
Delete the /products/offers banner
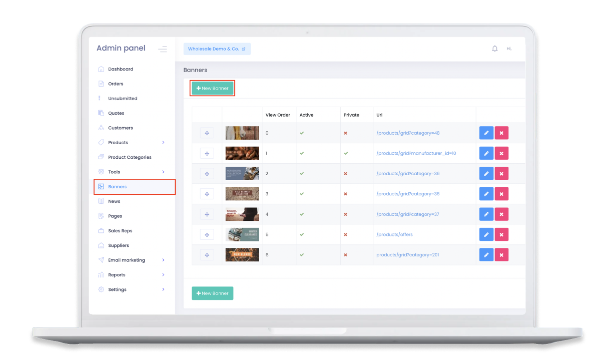click(x=501, y=235)
